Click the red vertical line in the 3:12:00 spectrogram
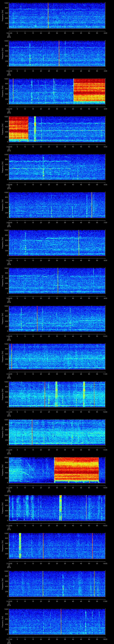The width and height of the screenshot is (114, 644). click(x=32, y=432)
